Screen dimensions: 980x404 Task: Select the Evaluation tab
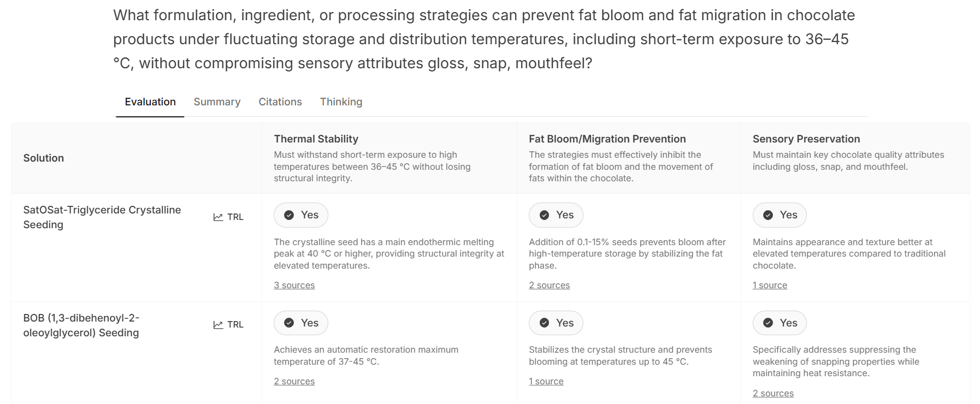click(150, 102)
